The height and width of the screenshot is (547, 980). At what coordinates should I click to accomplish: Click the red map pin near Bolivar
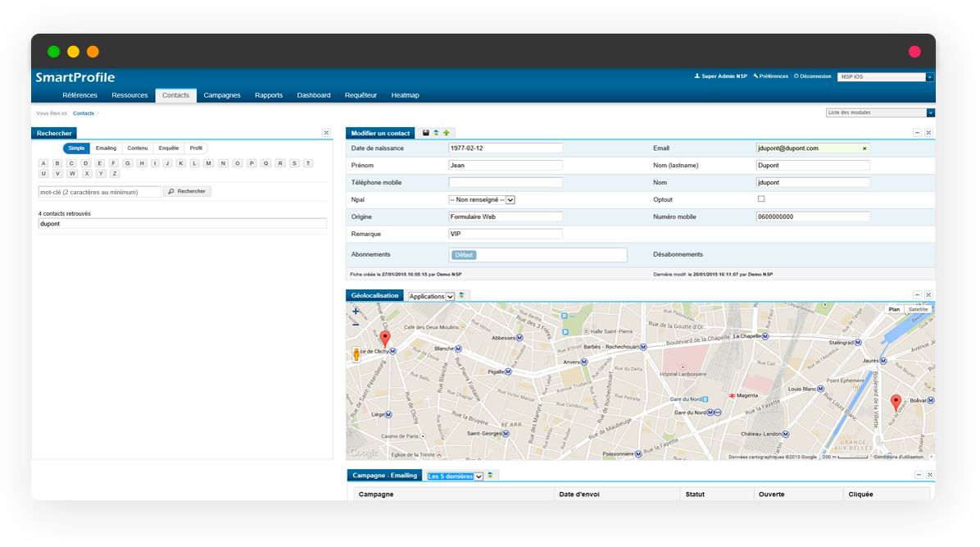(x=896, y=402)
